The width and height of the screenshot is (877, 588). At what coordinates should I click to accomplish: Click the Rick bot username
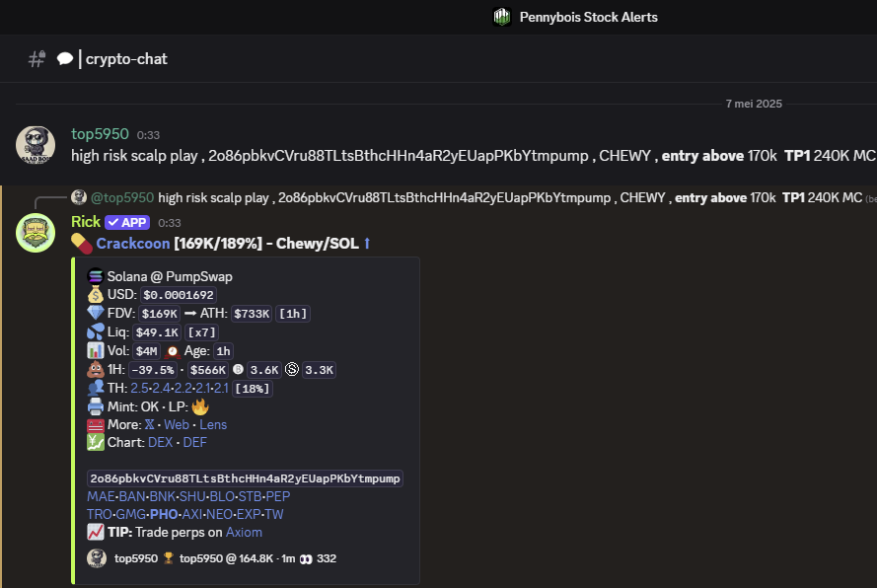point(86,222)
